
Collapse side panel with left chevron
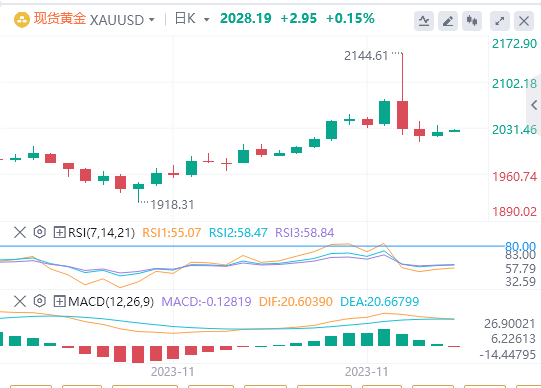534,105
